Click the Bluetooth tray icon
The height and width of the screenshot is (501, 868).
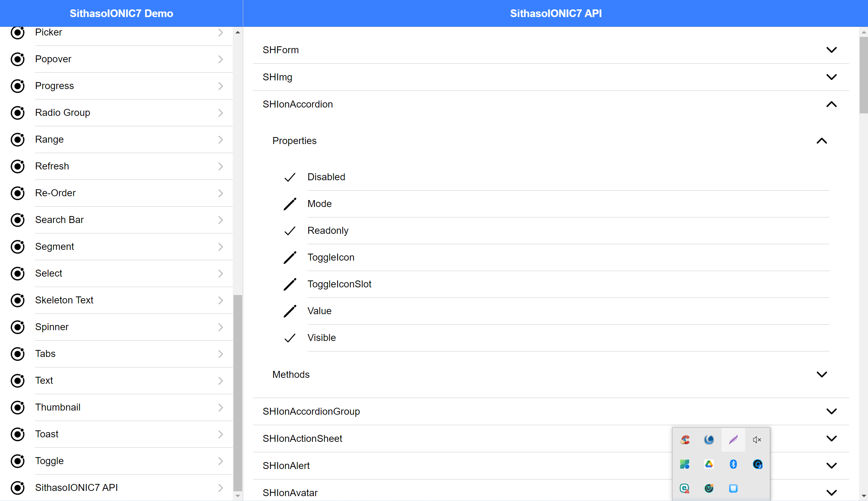[x=733, y=464]
